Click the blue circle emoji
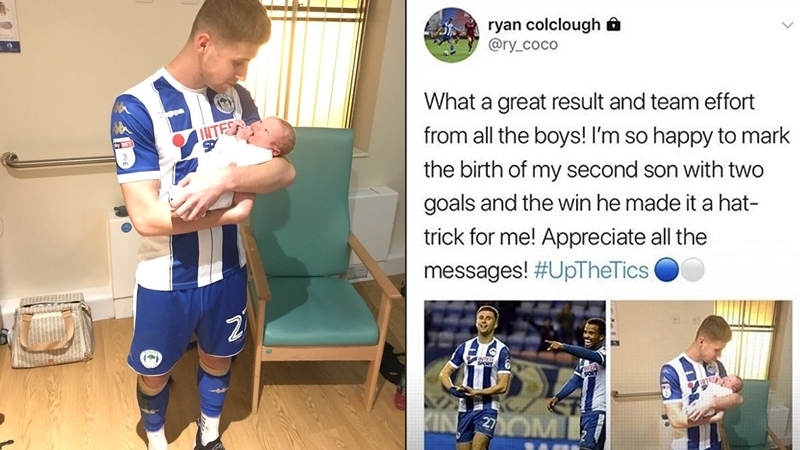The height and width of the screenshot is (450, 800). tap(666, 270)
